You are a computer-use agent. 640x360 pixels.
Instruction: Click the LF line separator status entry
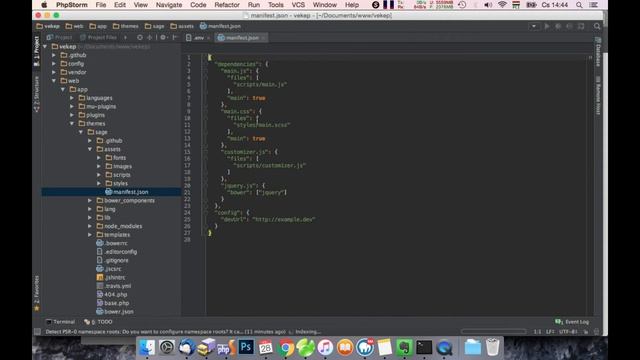[550, 331]
